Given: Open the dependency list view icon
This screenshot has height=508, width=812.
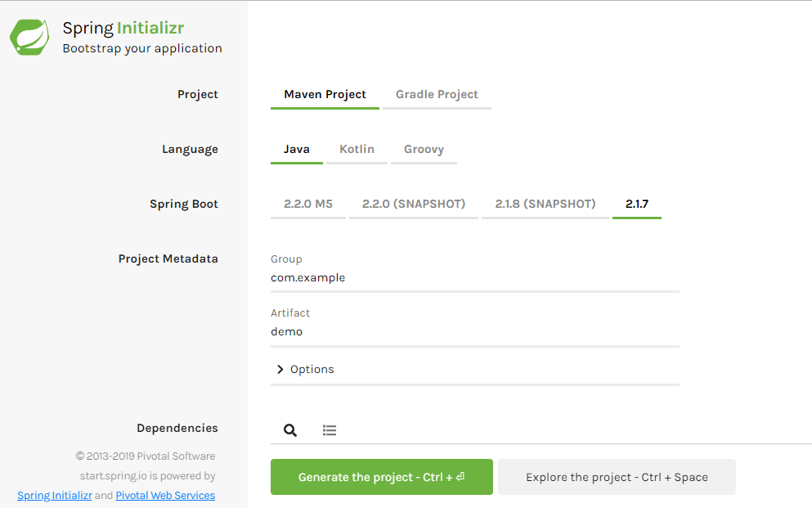Looking at the screenshot, I should 330,429.
